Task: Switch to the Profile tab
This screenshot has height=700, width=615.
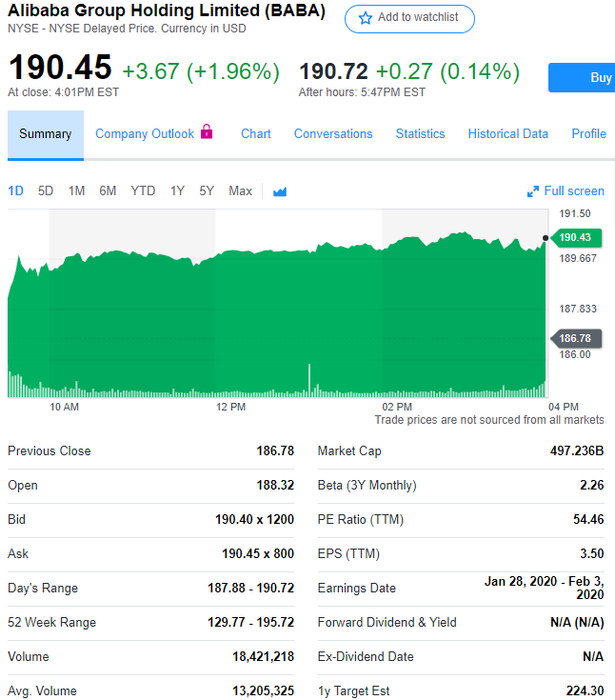Action: coord(589,134)
